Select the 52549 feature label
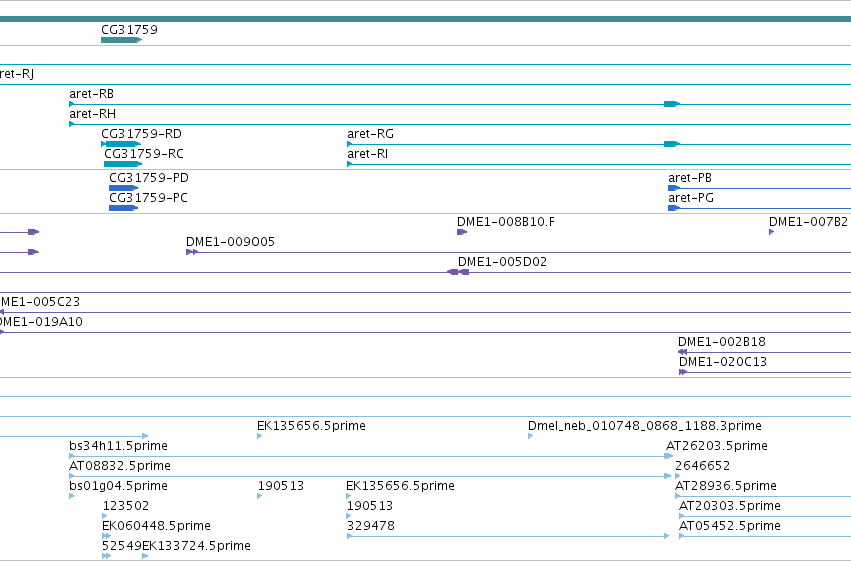 pos(122,546)
